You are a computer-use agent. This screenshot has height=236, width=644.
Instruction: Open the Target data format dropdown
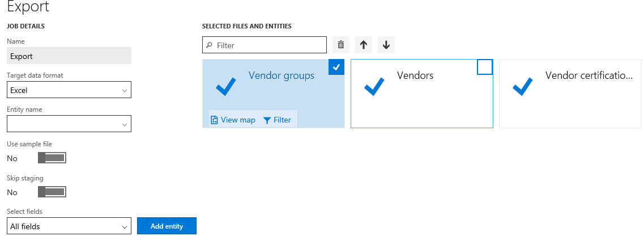pyautogui.click(x=69, y=90)
